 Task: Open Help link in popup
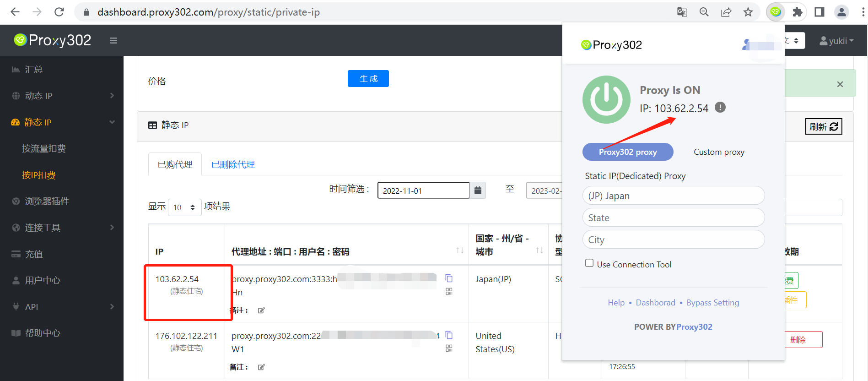(616, 303)
